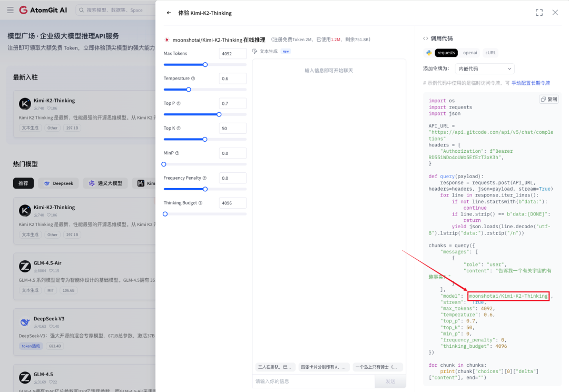Click the token活动 tag on DeepSeek-V3
Viewport: 569px width, 392px height.
click(31, 346)
